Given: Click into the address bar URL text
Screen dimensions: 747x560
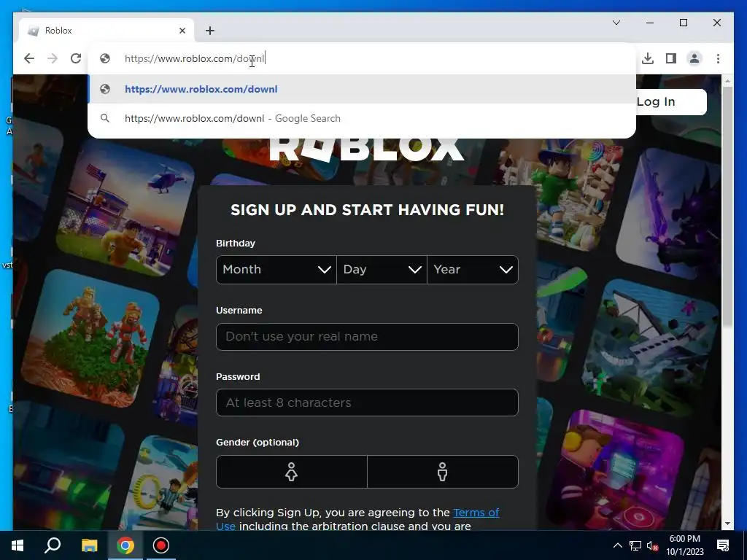Looking at the screenshot, I should click(x=194, y=58).
